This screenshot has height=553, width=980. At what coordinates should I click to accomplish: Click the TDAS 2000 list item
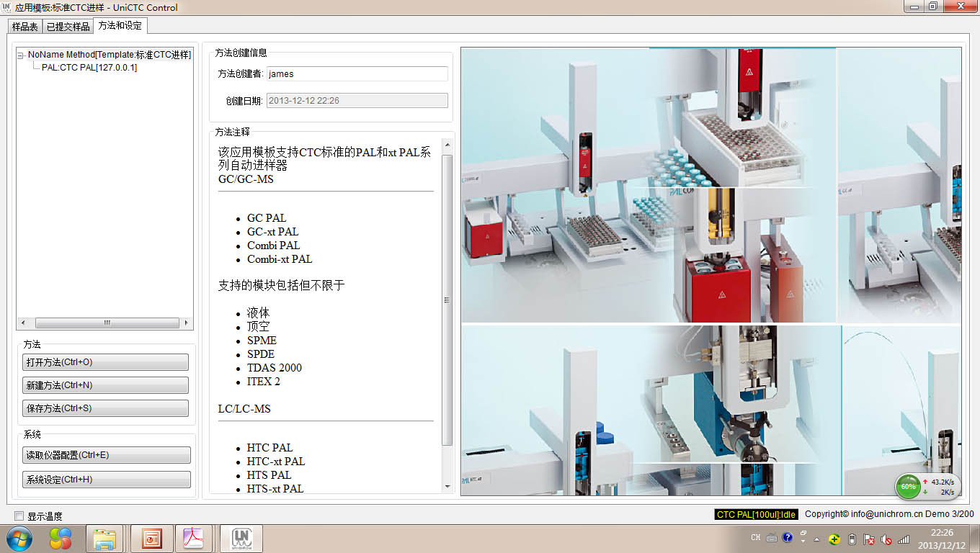(275, 367)
